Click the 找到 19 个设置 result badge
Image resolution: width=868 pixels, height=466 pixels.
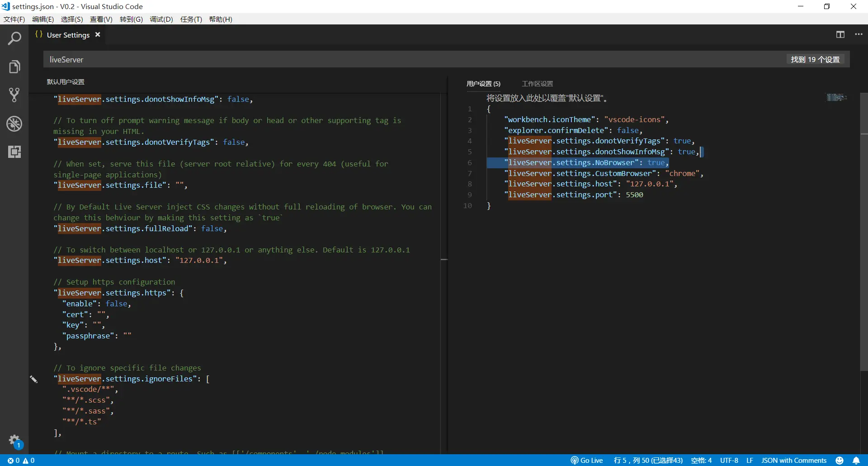click(x=815, y=59)
